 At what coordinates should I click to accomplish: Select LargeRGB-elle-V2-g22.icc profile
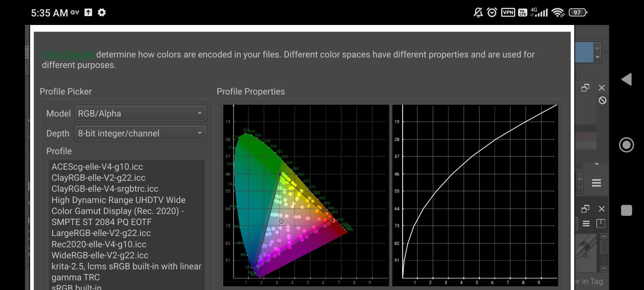tap(101, 233)
